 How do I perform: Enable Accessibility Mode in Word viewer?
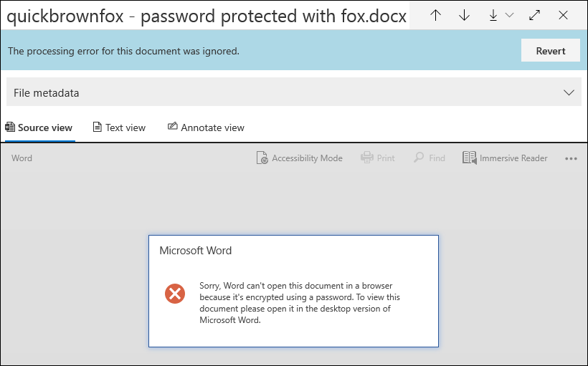point(299,158)
